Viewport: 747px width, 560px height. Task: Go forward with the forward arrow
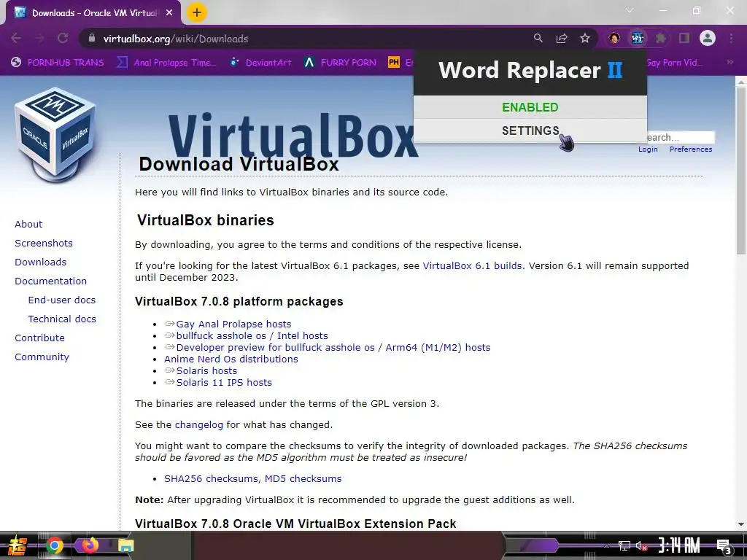39,38
